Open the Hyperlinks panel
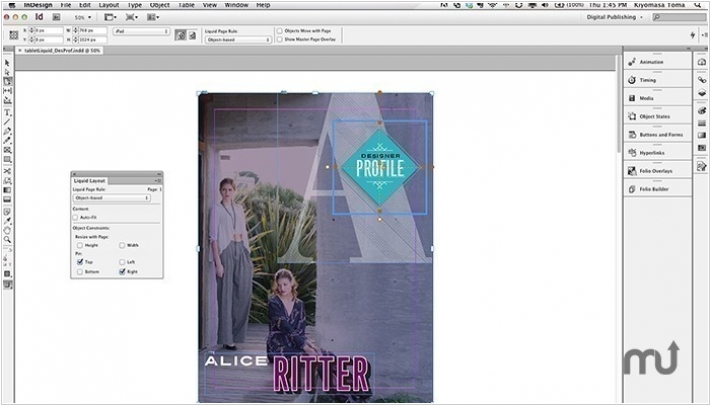Screen dimensions: 710x405 point(657,153)
